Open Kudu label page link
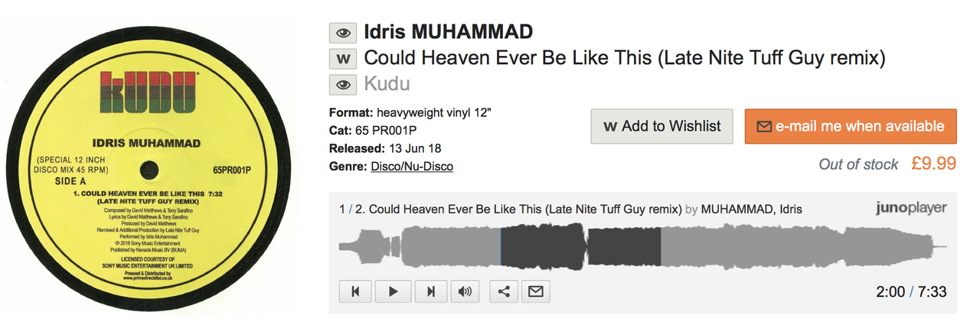The image size is (980, 335). pos(387,84)
